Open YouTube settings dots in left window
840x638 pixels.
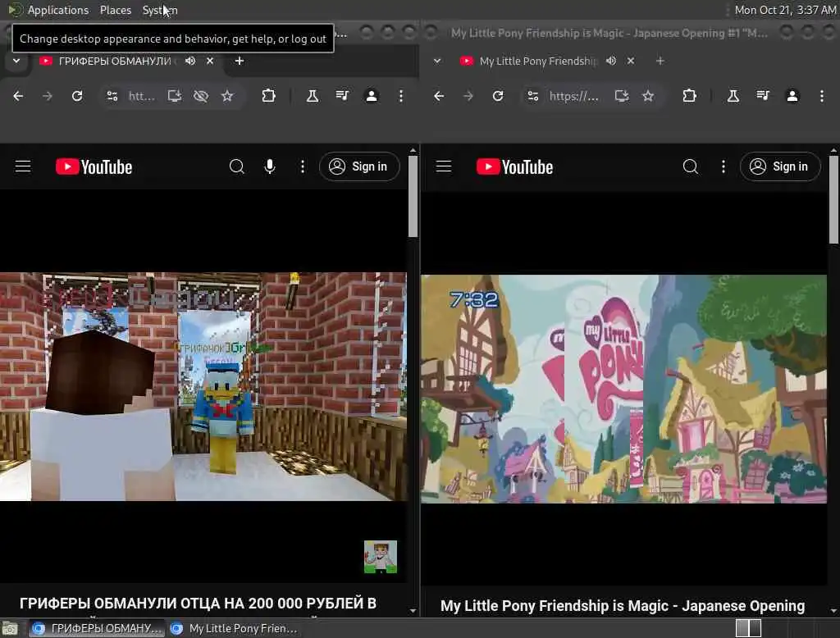pos(303,166)
